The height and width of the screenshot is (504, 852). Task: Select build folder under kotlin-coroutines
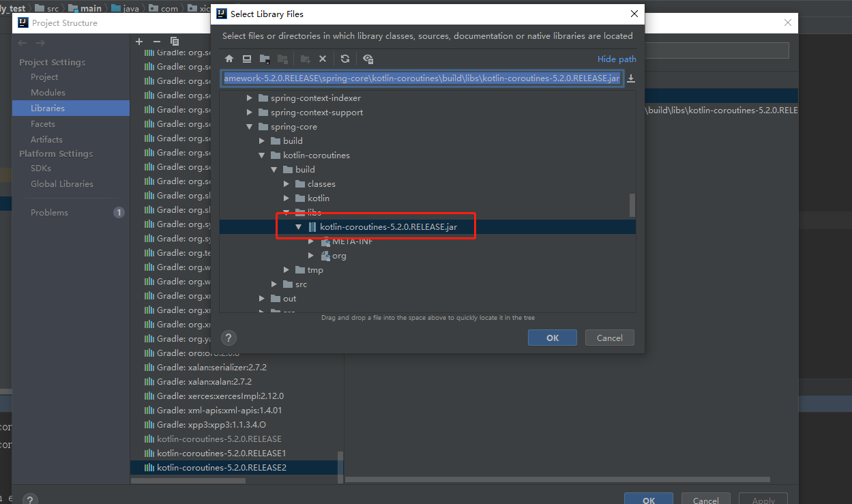(x=305, y=170)
